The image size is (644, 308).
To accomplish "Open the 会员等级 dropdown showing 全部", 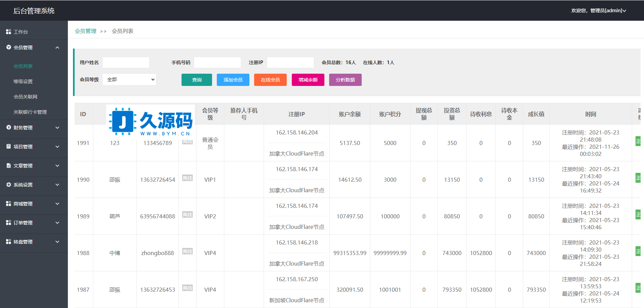I will [x=129, y=79].
